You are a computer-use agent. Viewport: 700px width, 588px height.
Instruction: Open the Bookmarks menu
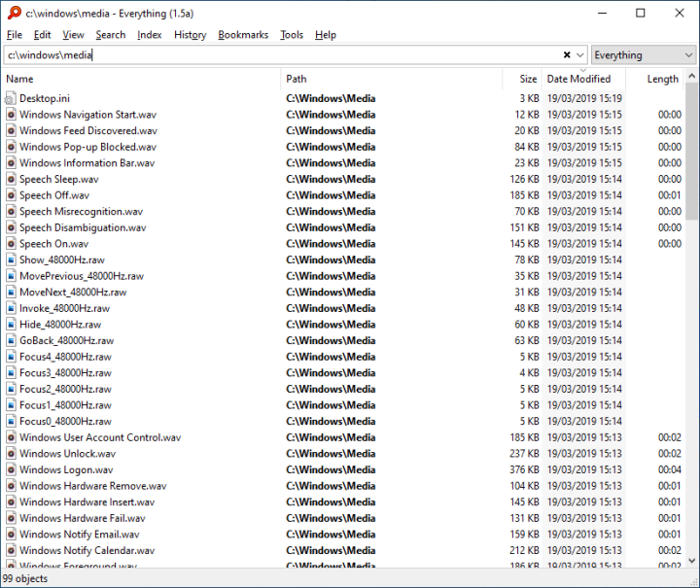(243, 35)
